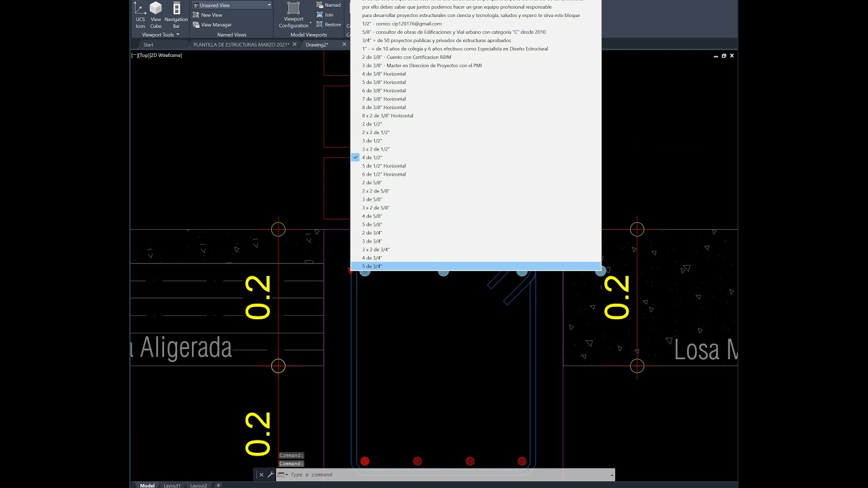868x488 pixels.
Task: Close the command line with X
Action: [x=261, y=474]
